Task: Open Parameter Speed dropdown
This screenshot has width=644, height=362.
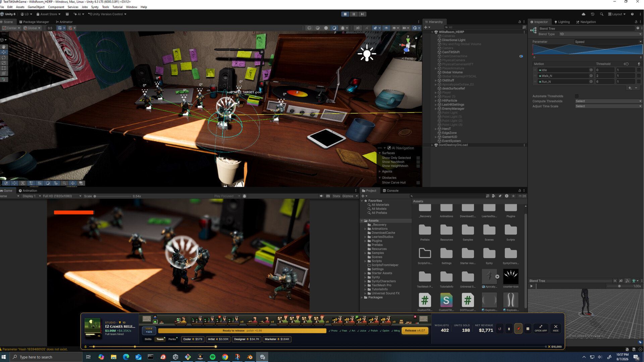Action: (x=608, y=42)
